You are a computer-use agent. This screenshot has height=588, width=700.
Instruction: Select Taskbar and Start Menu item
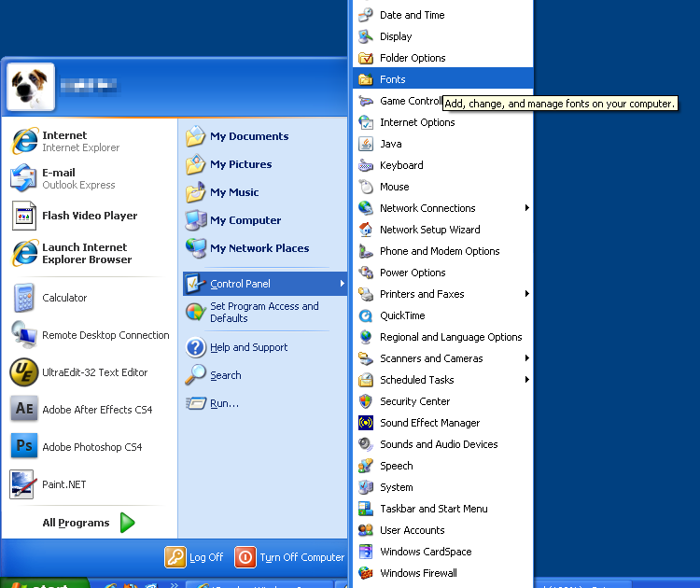[442, 509]
